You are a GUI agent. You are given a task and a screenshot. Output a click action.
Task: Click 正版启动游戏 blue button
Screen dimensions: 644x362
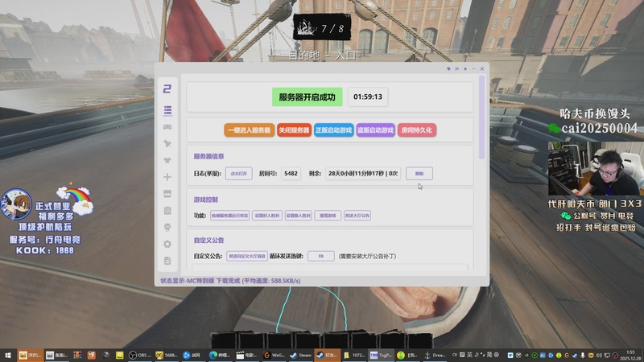pos(333,130)
